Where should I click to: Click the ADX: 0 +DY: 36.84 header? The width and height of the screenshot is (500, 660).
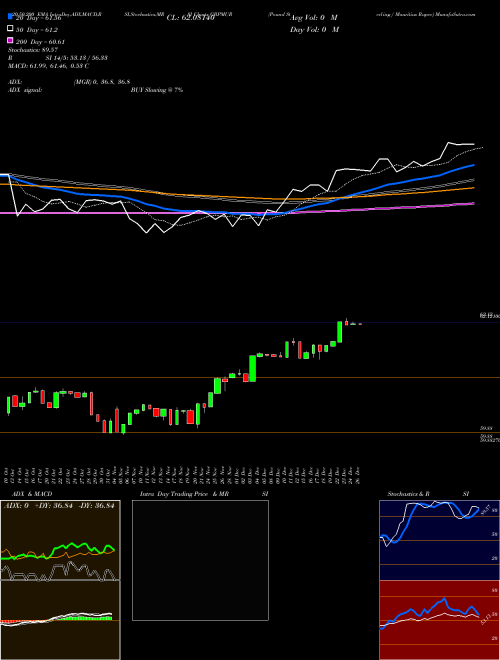59,506
